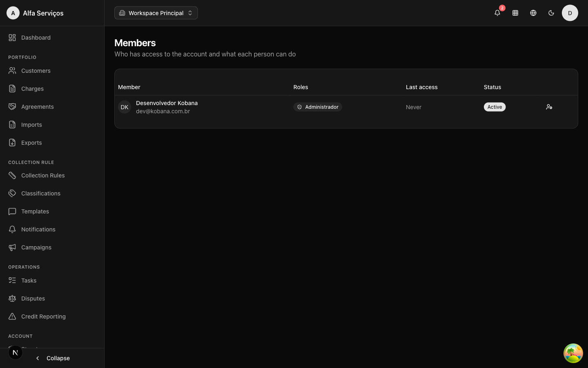Click the Roles column header
The width and height of the screenshot is (588, 368).
301,87
